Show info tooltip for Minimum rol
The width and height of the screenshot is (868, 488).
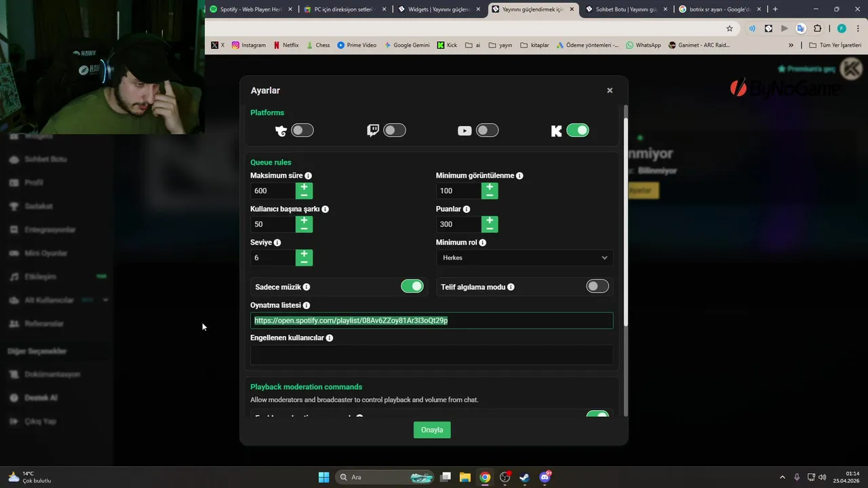click(x=483, y=243)
